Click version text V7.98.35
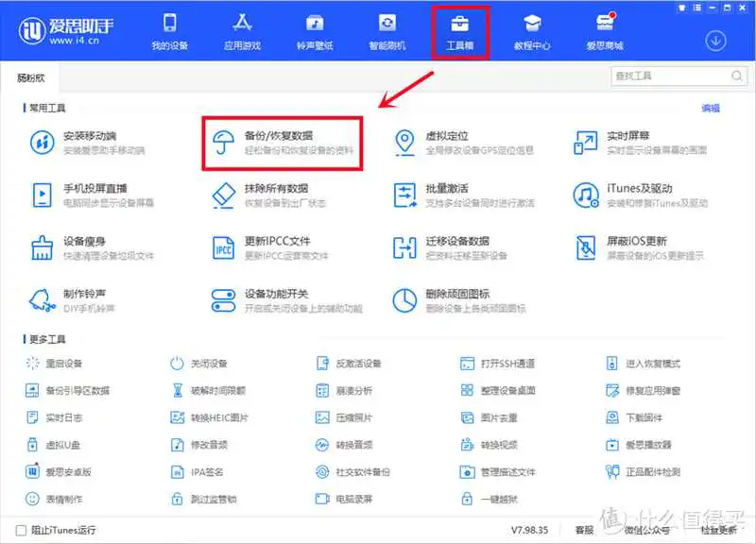Image resolution: width=756 pixels, height=544 pixels. (529, 530)
